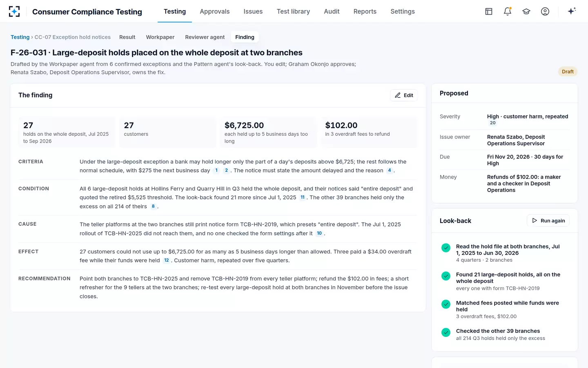Click the Consumer Compliance Testing logo icon
588x368 pixels.
click(x=14, y=11)
